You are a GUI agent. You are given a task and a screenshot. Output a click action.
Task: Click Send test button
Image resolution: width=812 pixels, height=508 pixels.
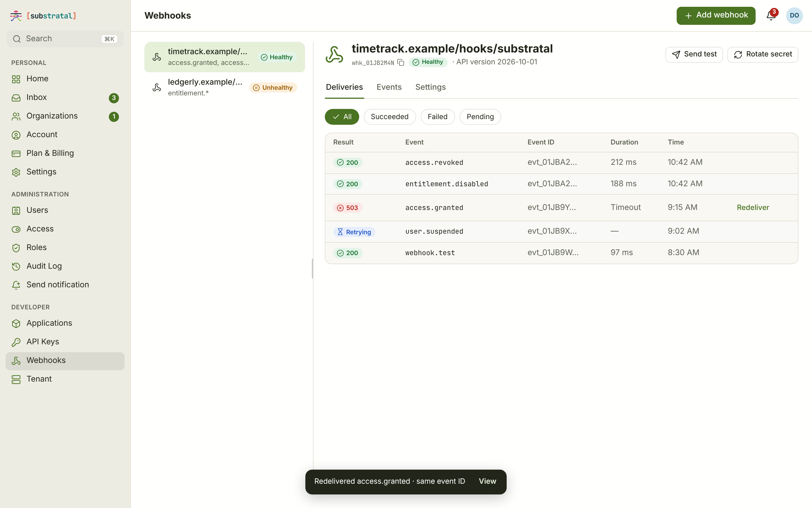(x=694, y=54)
